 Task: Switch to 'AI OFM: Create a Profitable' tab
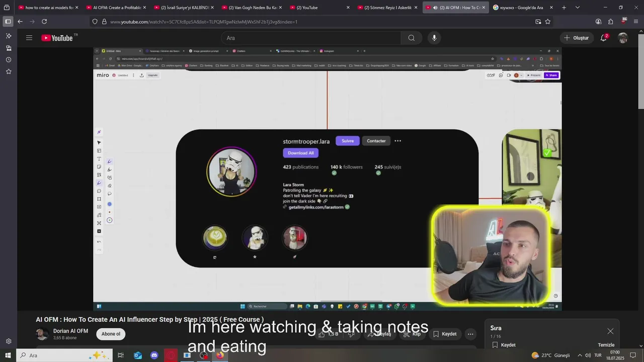[116, 8]
